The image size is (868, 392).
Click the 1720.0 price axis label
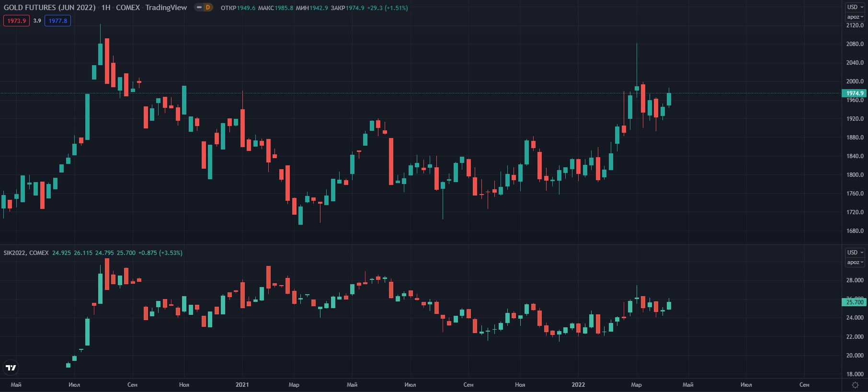855,212
